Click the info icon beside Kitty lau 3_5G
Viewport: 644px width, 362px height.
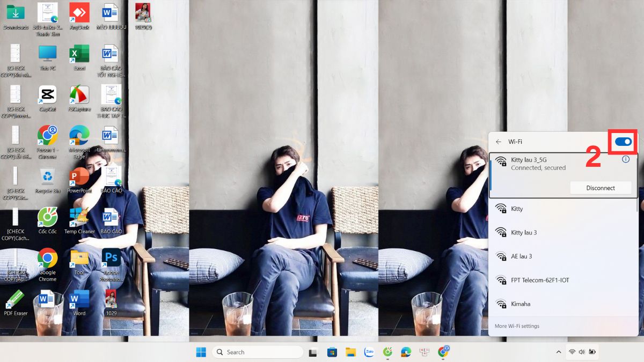(x=626, y=159)
